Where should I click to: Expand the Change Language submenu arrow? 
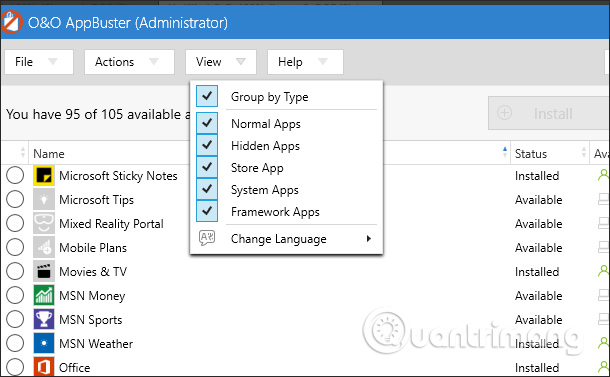click(x=369, y=238)
